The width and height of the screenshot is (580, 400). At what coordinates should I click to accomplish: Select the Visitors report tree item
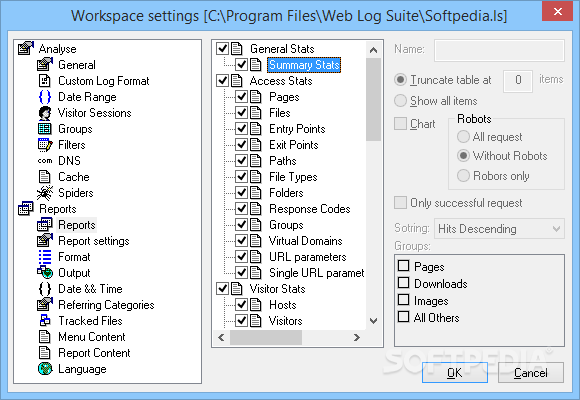coord(286,321)
